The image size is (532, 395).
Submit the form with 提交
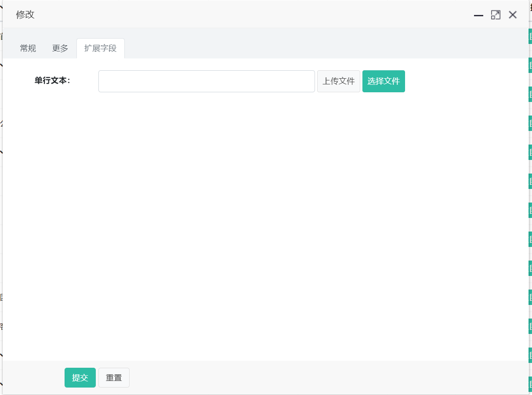pos(80,378)
